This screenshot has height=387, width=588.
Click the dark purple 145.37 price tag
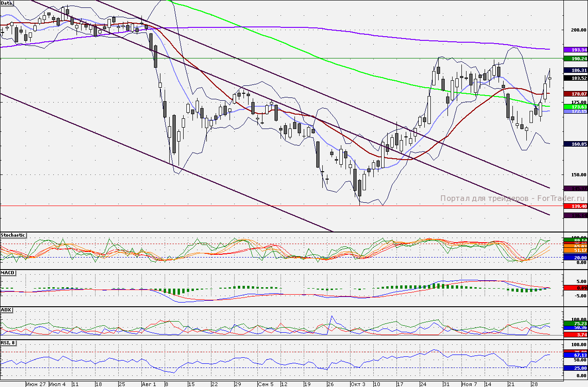click(x=575, y=188)
